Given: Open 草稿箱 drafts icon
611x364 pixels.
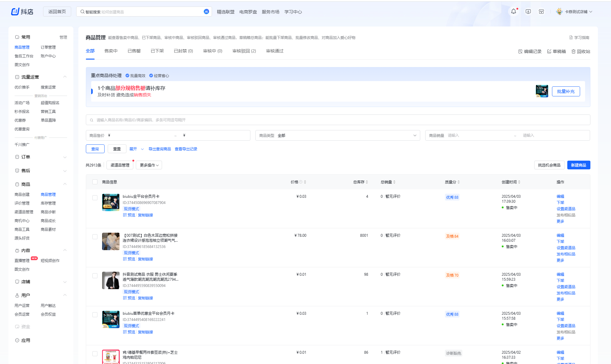Looking at the screenshot, I should coord(549,51).
